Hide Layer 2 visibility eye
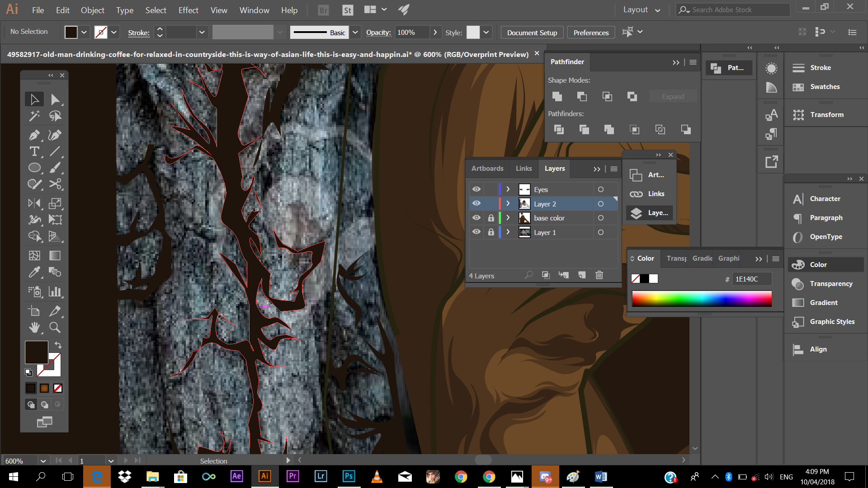 click(x=476, y=204)
